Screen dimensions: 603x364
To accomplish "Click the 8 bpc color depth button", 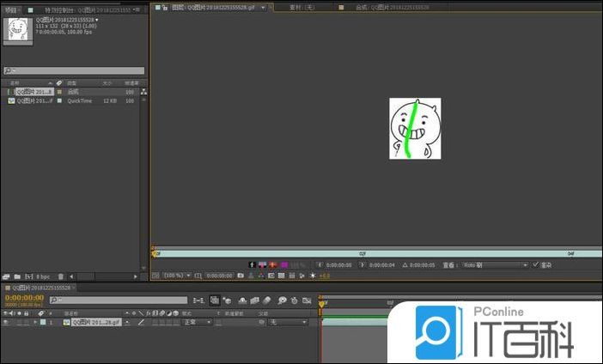I will [x=43, y=276].
